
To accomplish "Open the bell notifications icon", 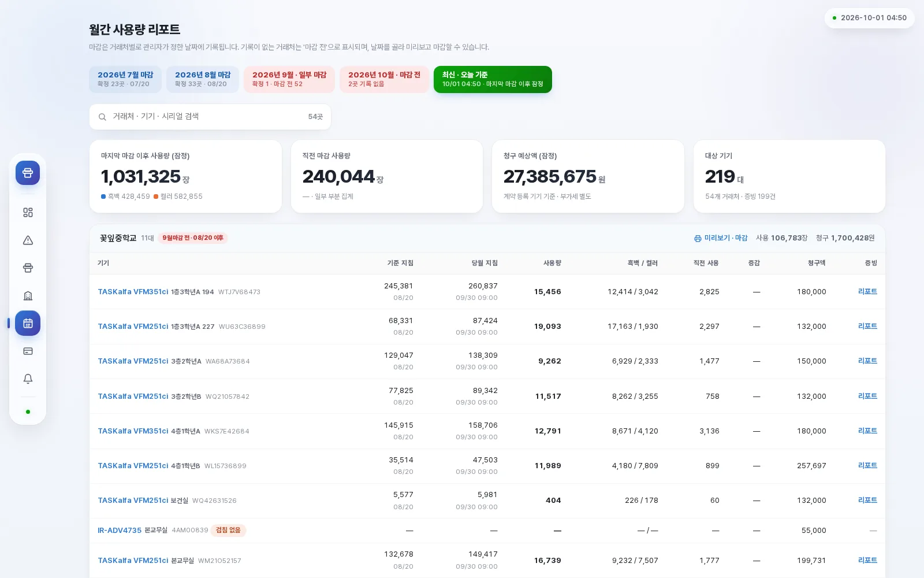I will coord(28,379).
